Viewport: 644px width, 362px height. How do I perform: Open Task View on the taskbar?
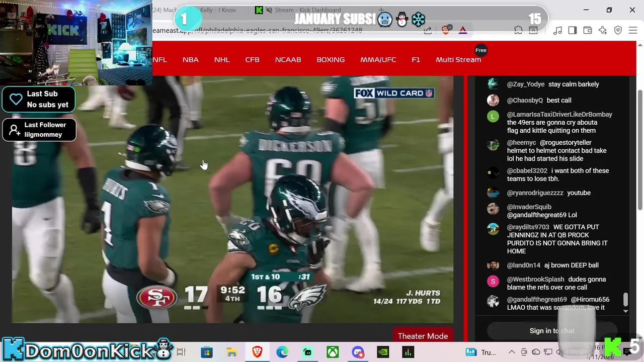click(181, 352)
